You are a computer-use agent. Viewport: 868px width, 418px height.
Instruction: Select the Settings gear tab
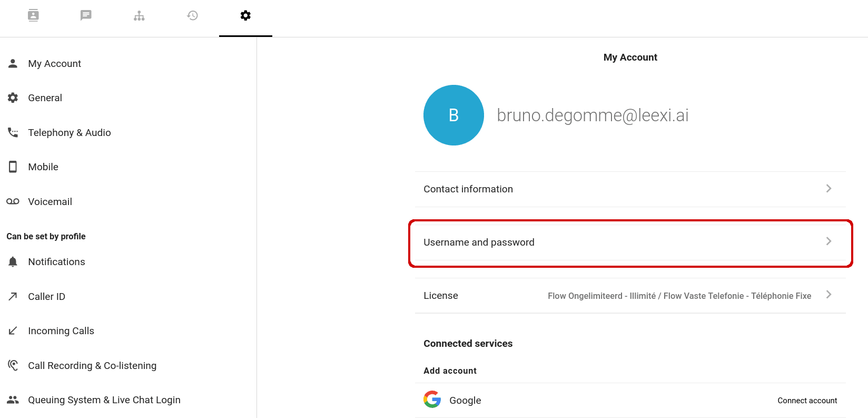pyautogui.click(x=245, y=15)
